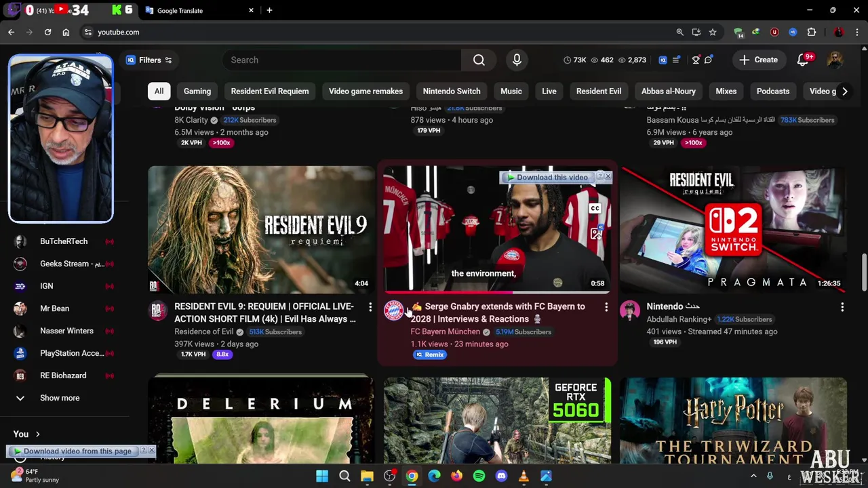Screen dimensions: 868x488
Task: Close the 'Download this video' overlay
Action: point(608,177)
